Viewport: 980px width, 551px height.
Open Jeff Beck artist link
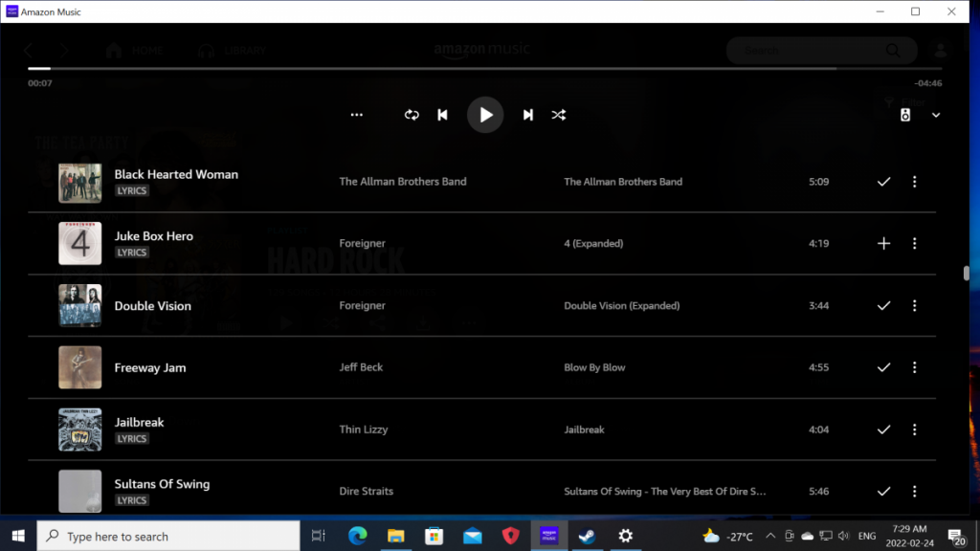pos(361,367)
